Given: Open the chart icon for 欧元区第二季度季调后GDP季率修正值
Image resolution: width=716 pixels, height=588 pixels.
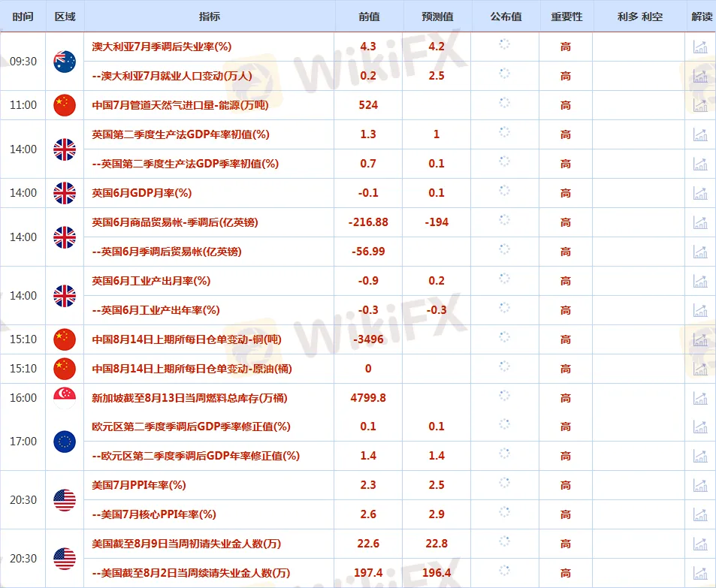Looking at the screenshot, I should (700, 427).
